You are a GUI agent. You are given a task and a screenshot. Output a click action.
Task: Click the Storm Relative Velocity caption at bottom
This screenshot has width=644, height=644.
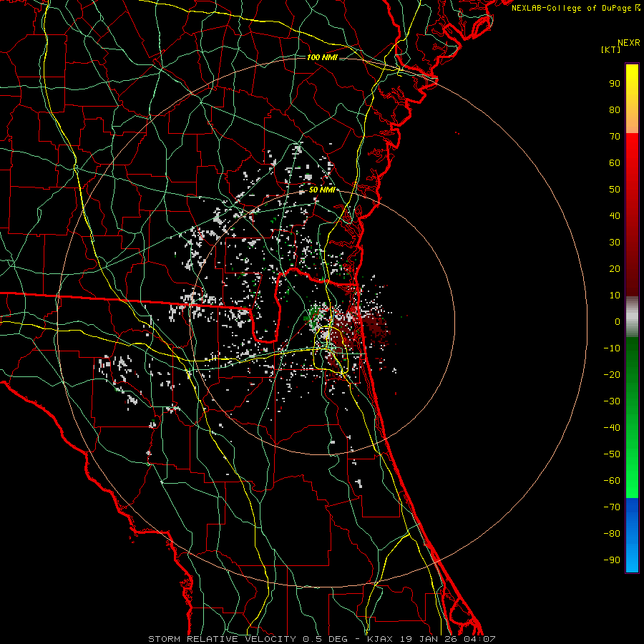coord(321,639)
